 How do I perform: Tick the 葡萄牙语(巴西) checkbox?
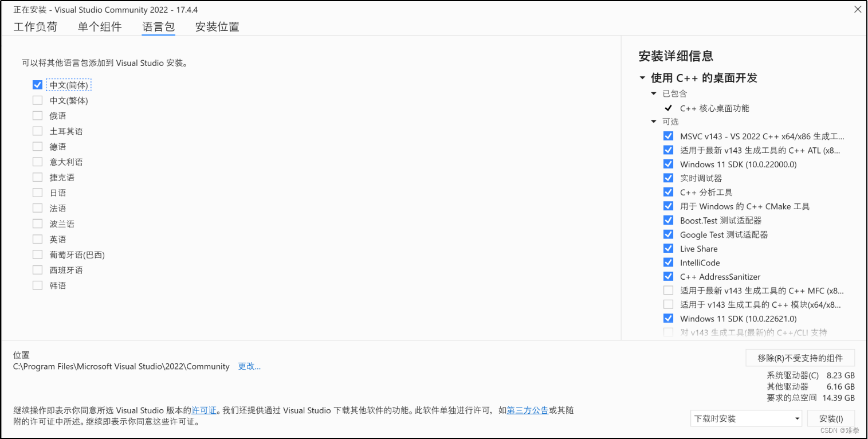[x=38, y=254]
